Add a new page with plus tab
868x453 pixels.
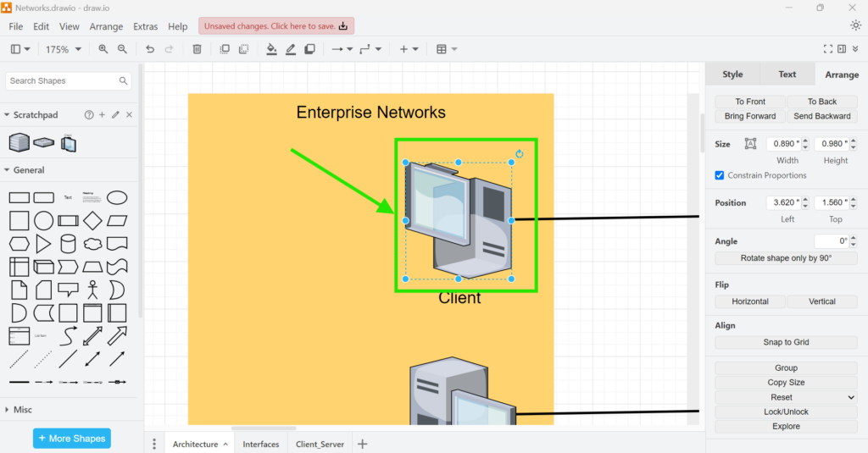(x=363, y=445)
